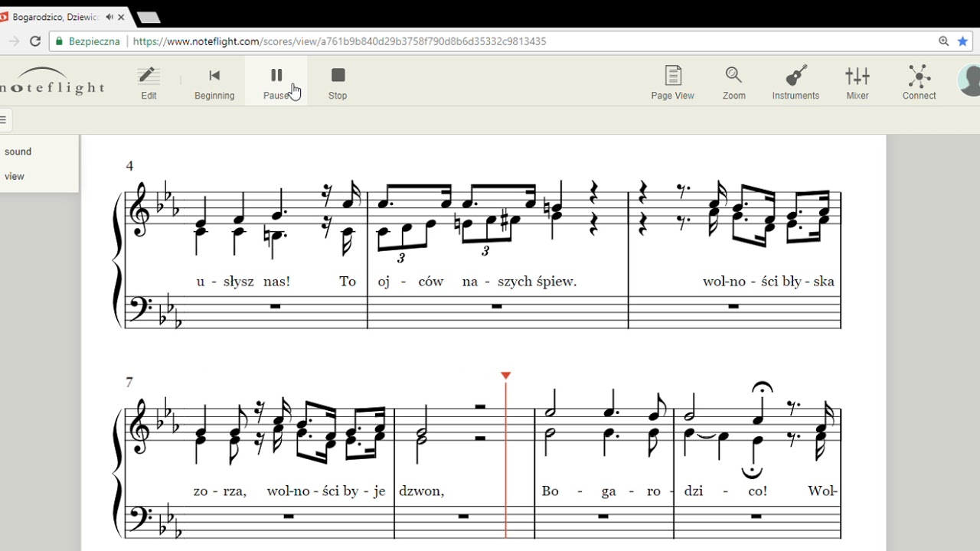This screenshot has width=980, height=551.
Task: Click the noteflight.com URL address bar
Action: pos(339,41)
